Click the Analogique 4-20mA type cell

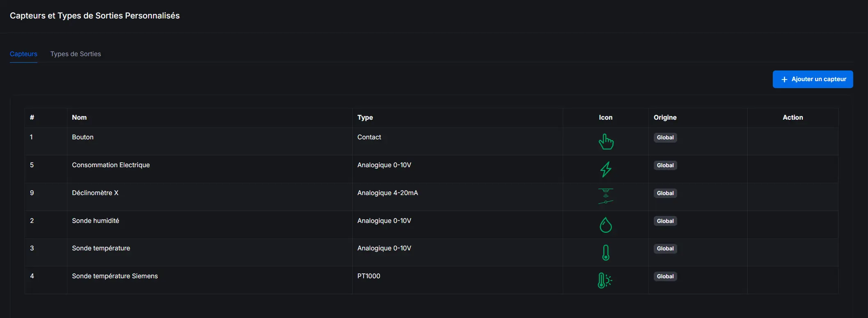pyautogui.click(x=387, y=193)
